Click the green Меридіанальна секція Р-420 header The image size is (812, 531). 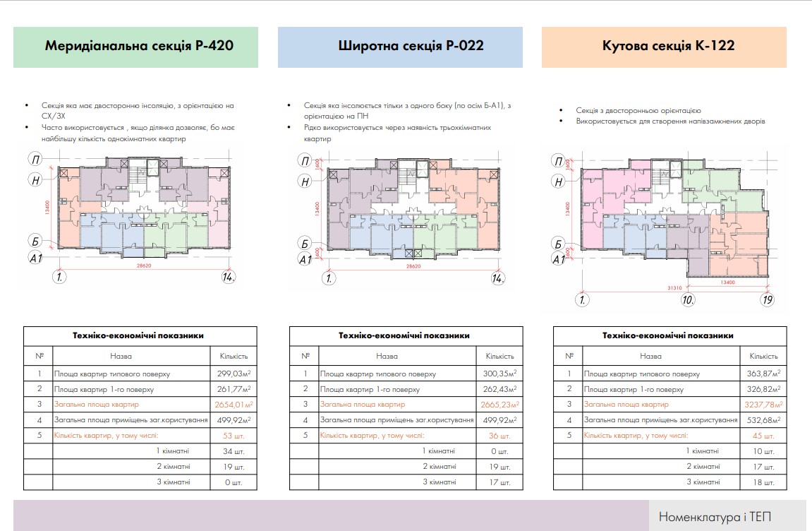[135, 47]
